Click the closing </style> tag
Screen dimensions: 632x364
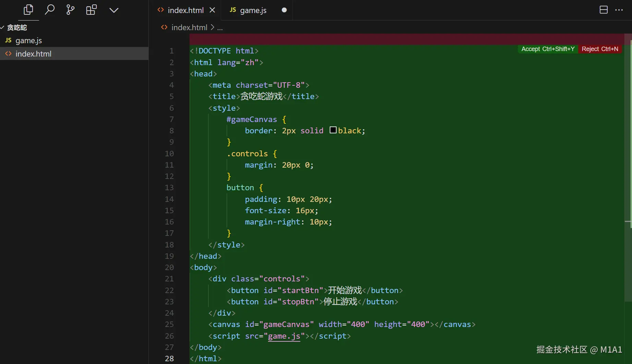click(x=227, y=245)
